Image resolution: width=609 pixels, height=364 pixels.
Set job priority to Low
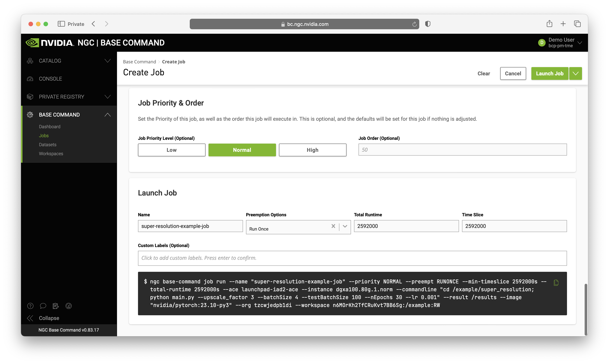click(172, 150)
